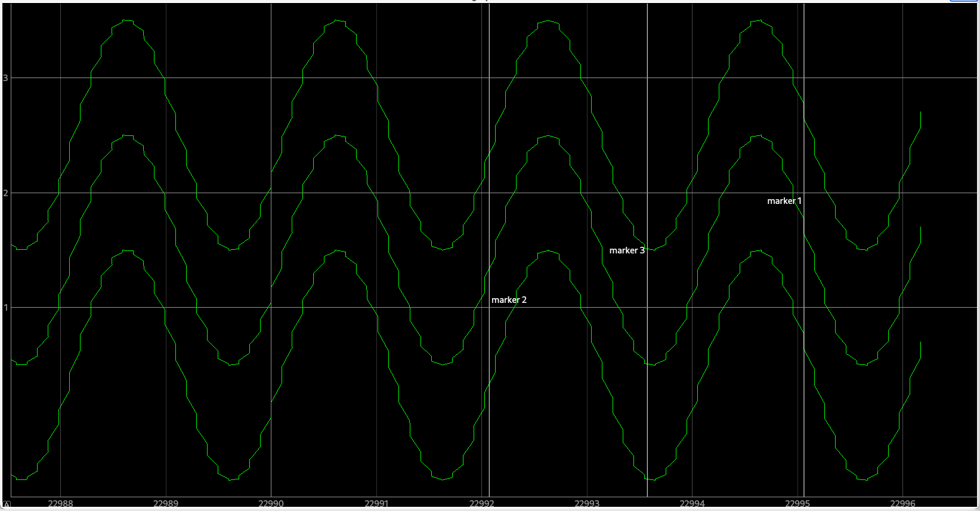980x511 pixels.
Task: Click x-axis tick label 22990
Action: click(271, 503)
